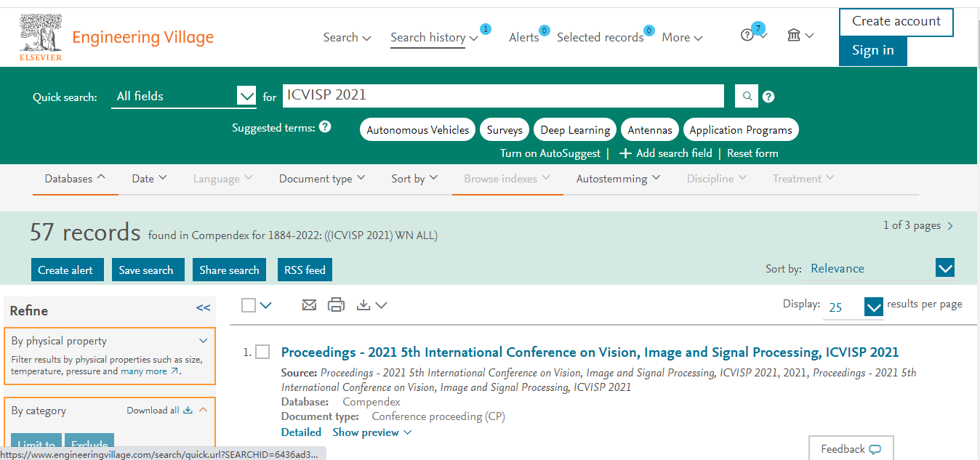Screen dimensions: 980x460
Task: Check the box for result 1
Action: pos(262,352)
